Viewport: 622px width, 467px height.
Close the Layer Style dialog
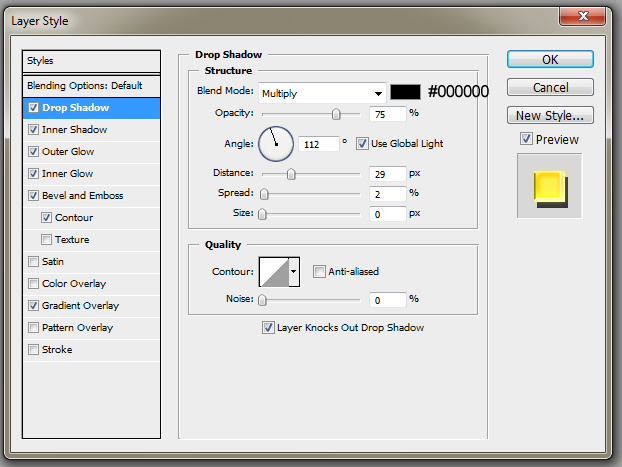[x=582, y=16]
